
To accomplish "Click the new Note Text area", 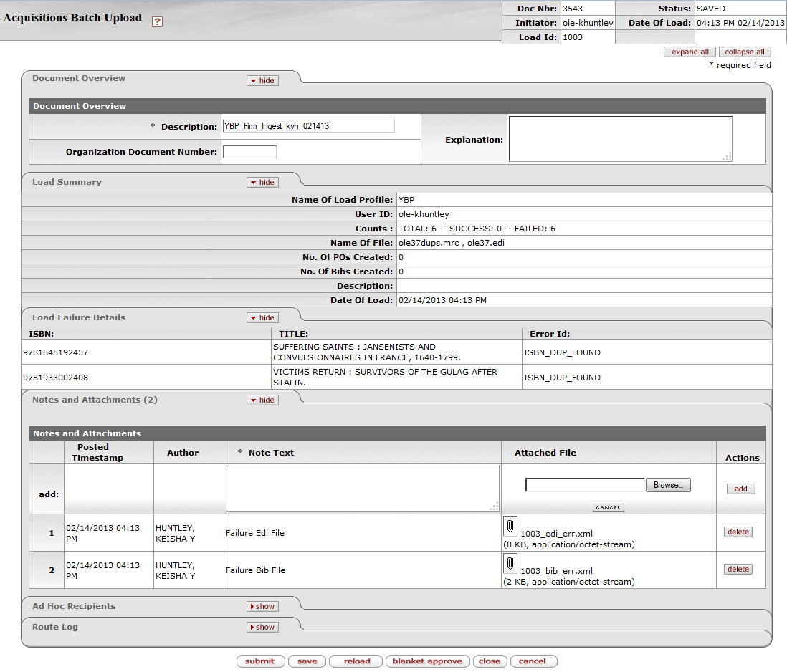I will [363, 489].
